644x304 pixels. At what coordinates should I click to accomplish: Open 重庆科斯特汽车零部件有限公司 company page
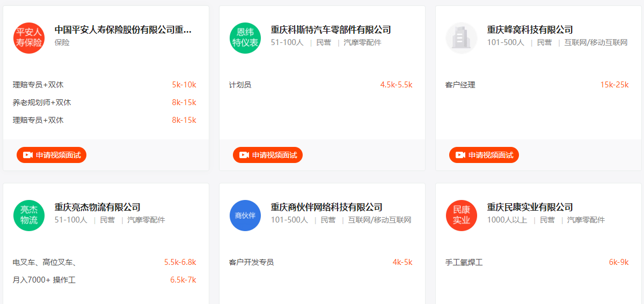coord(331,29)
